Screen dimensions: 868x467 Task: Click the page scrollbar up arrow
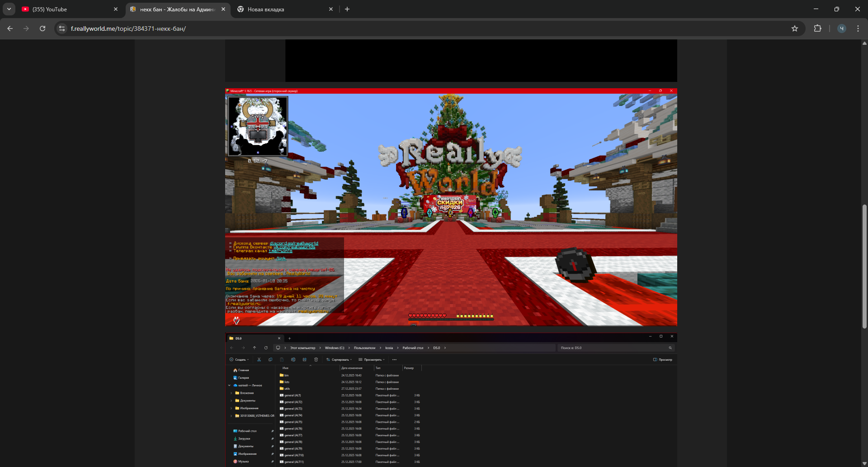point(864,43)
